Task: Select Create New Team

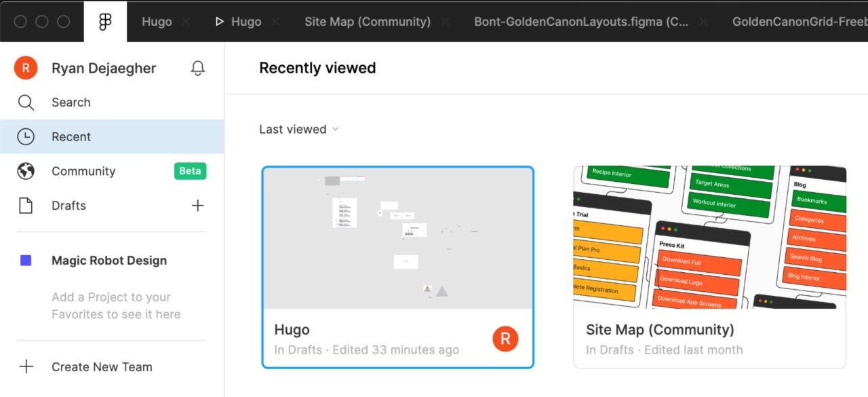Action: [x=102, y=367]
